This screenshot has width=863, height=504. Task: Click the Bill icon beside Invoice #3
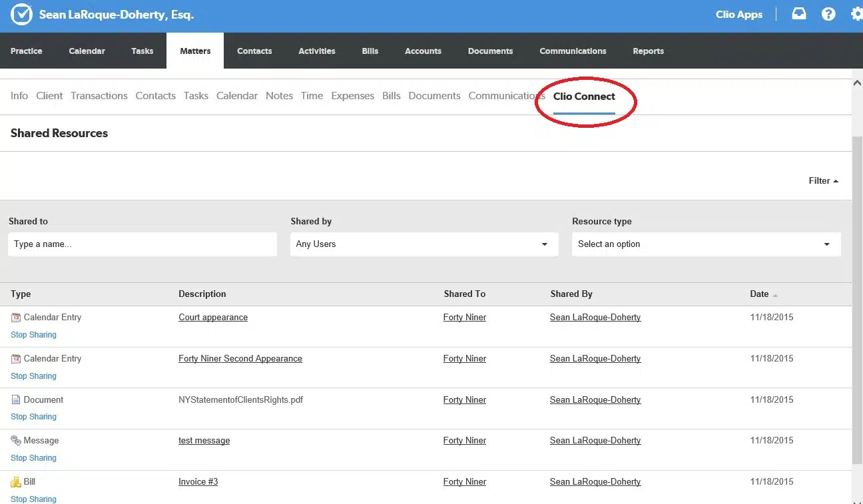coord(15,481)
